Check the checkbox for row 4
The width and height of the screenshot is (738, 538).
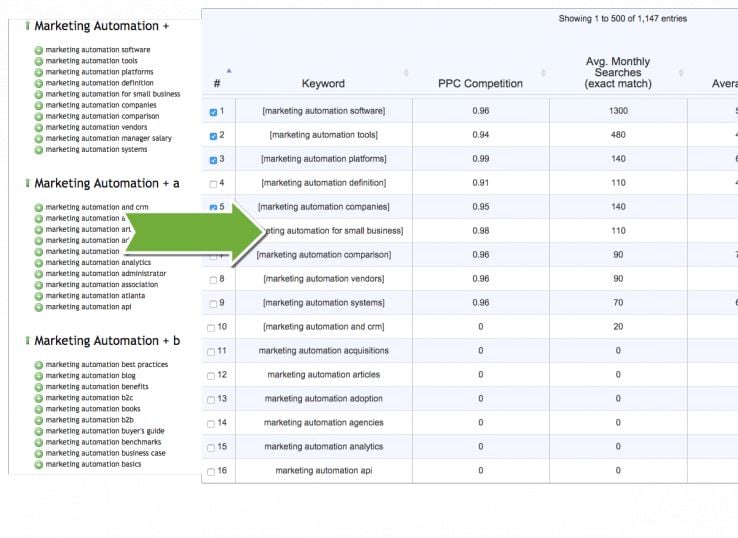pyautogui.click(x=213, y=184)
